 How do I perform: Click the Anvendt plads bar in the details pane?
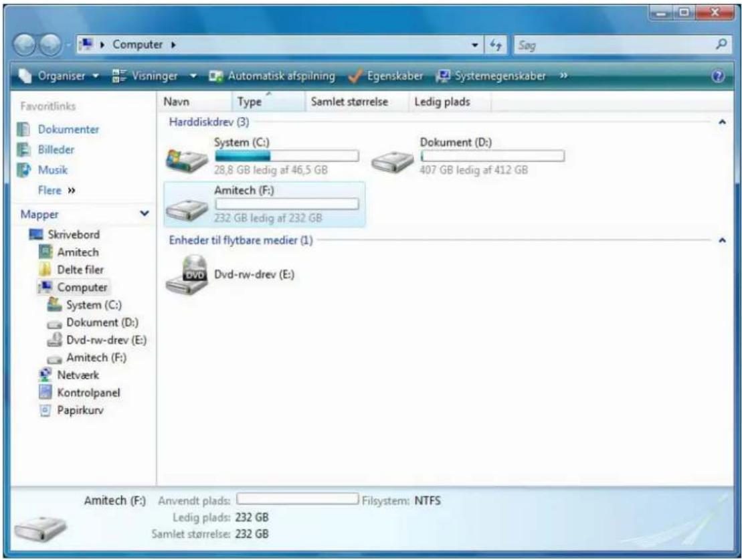point(298,499)
